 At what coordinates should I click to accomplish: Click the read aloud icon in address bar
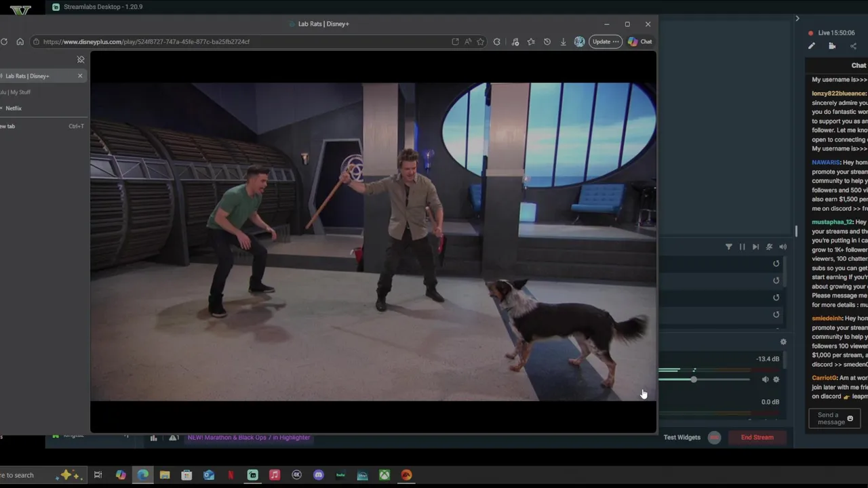(468, 41)
